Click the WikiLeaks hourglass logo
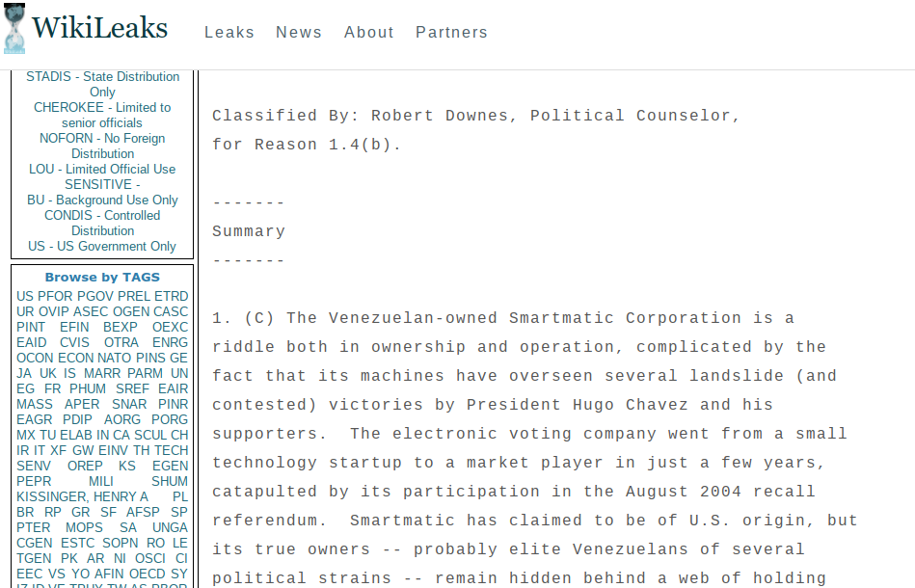The width and height of the screenshot is (915, 588). 14,28
